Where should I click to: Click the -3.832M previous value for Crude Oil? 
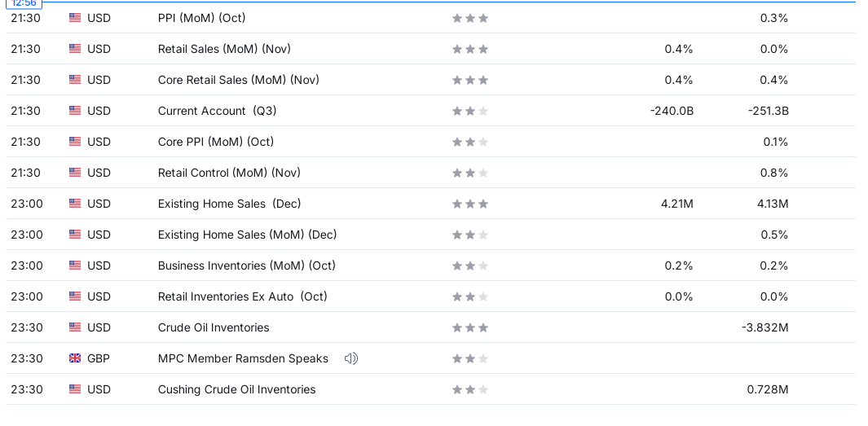tap(765, 327)
